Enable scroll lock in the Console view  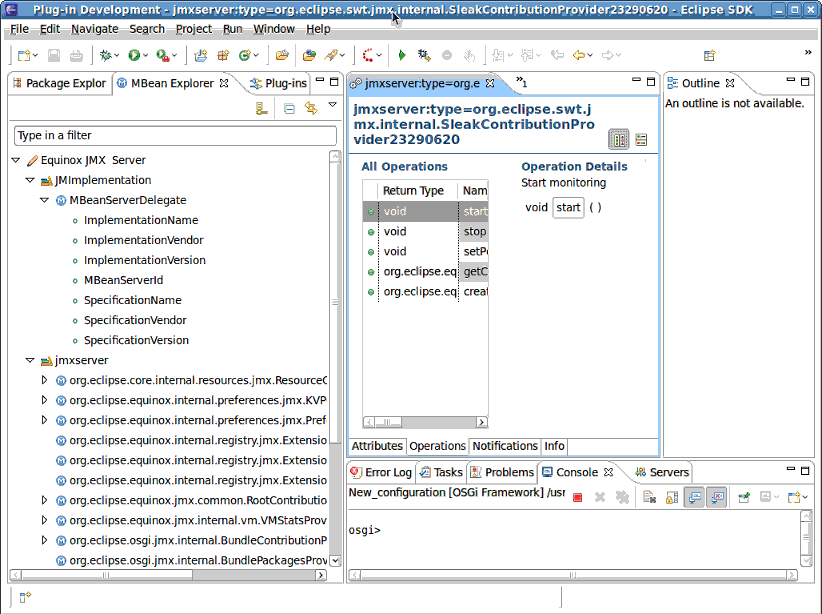(x=670, y=497)
